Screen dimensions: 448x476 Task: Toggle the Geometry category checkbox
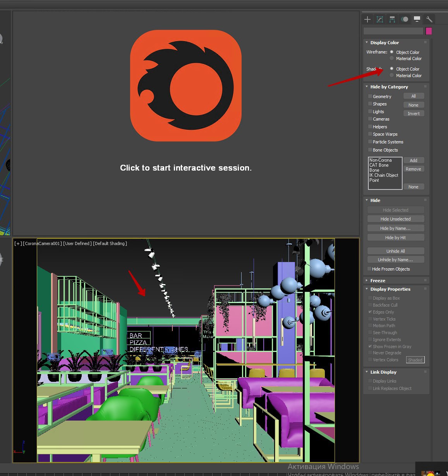370,96
